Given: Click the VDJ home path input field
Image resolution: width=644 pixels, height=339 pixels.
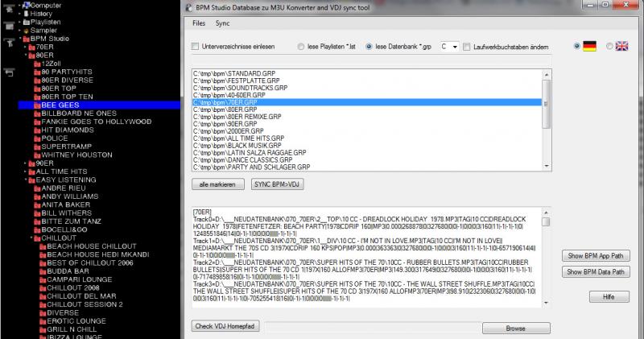Looking at the screenshot, I should [x=373, y=327].
